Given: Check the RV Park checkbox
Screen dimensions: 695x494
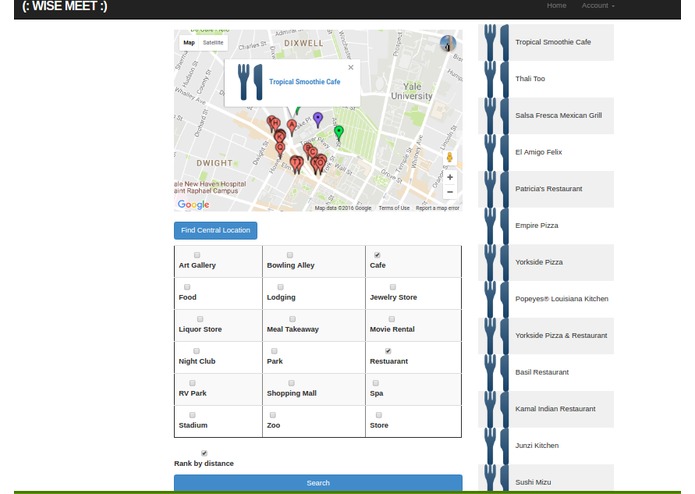Looking at the screenshot, I should [192, 383].
